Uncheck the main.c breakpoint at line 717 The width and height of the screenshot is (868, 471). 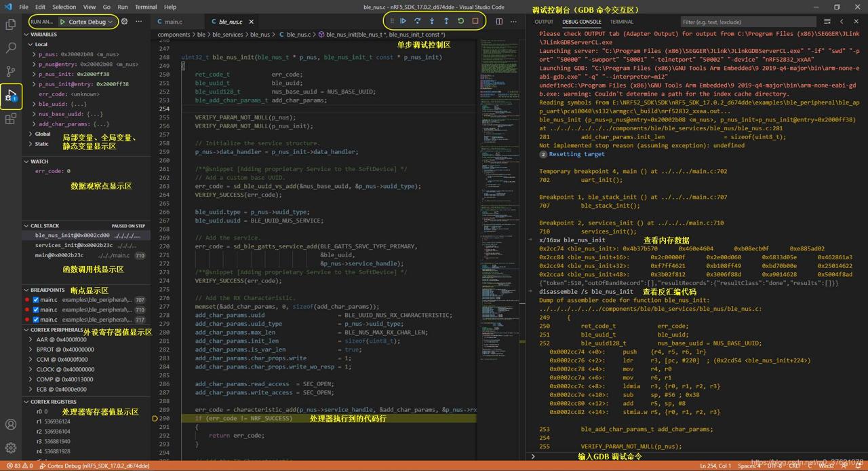pyautogui.click(x=36, y=319)
